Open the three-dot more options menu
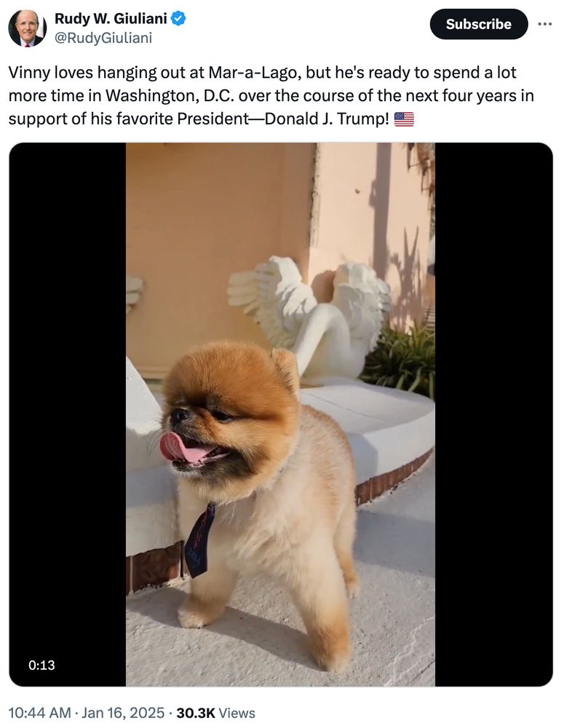Viewport: 564px width, 728px height. pos(545,24)
